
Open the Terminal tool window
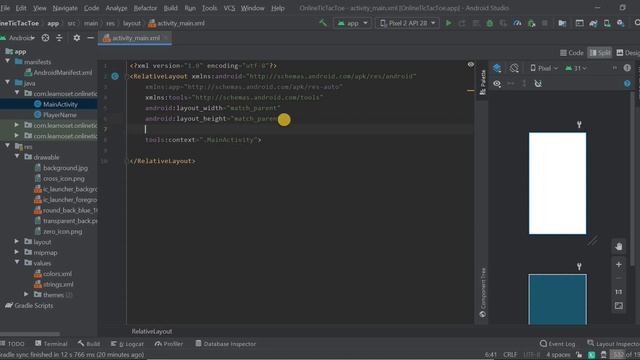point(51,344)
